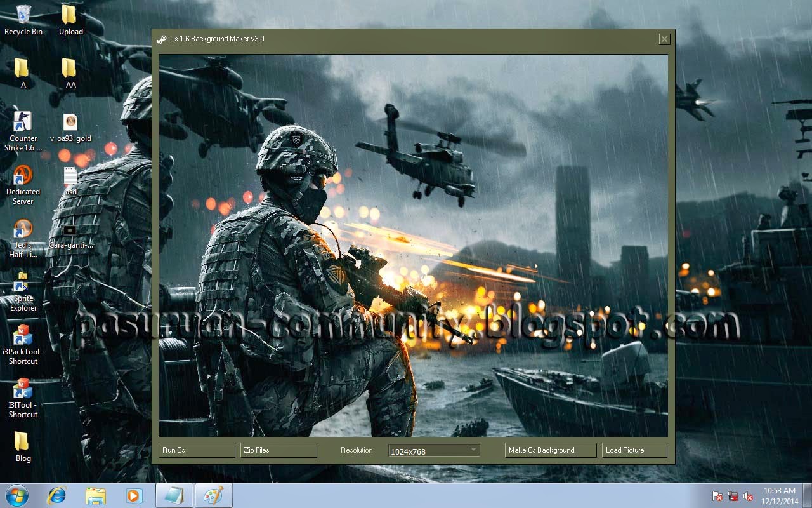812x508 pixels.
Task: Click the Background Maker title bar icon
Action: point(162,39)
